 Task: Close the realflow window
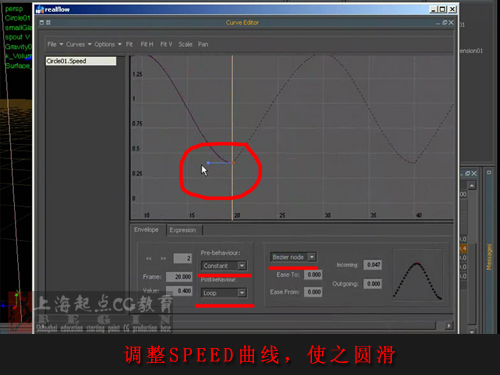(x=452, y=9)
